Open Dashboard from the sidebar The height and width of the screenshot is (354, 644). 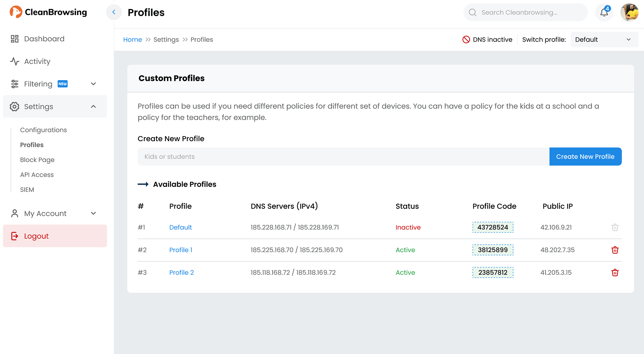[x=44, y=39]
